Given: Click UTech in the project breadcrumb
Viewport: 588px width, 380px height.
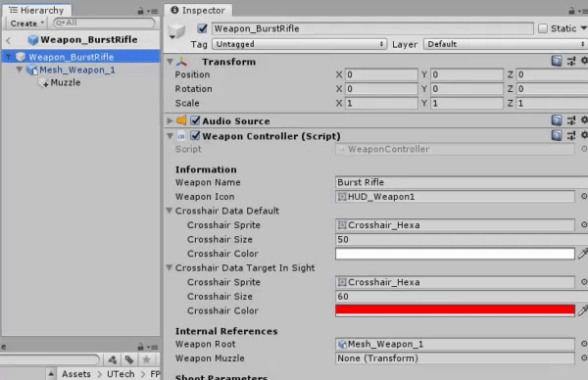Looking at the screenshot, I should pos(121,374).
